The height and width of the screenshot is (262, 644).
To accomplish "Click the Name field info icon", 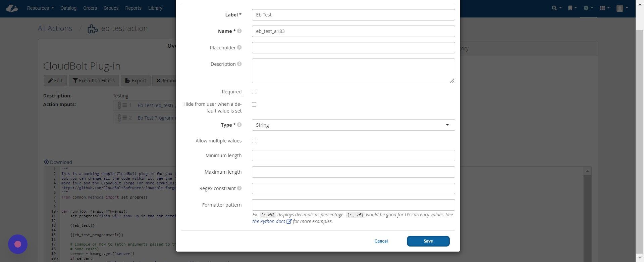I will tap(239, 31).
